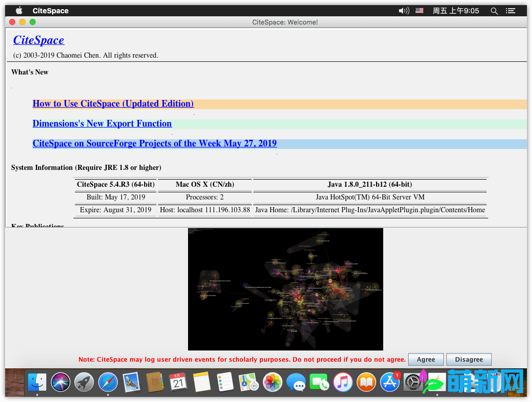Click the US flag input source icon
This screenshot has width=532, height=402.
click(419, 11)
